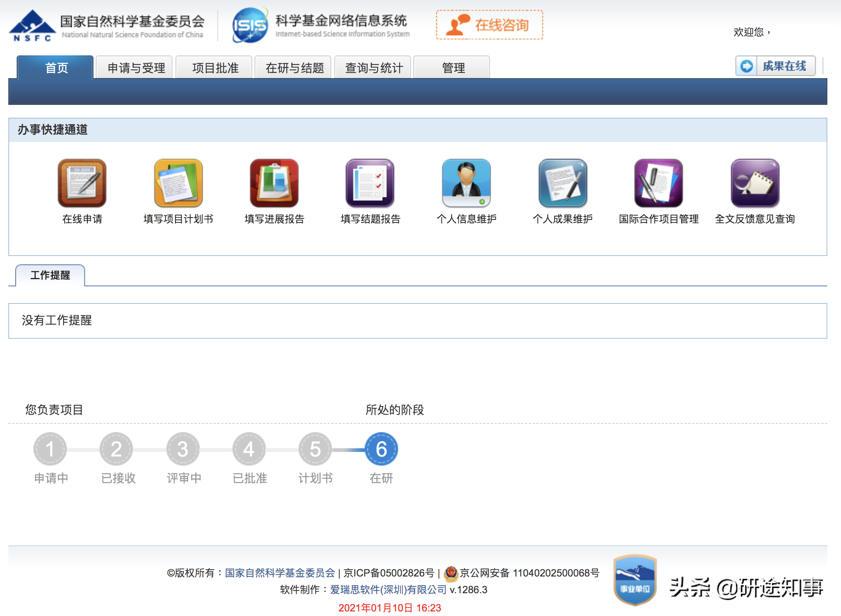Select the 填写项目计划书 icon
The image size is (841, 616).
tap(178, 184)
